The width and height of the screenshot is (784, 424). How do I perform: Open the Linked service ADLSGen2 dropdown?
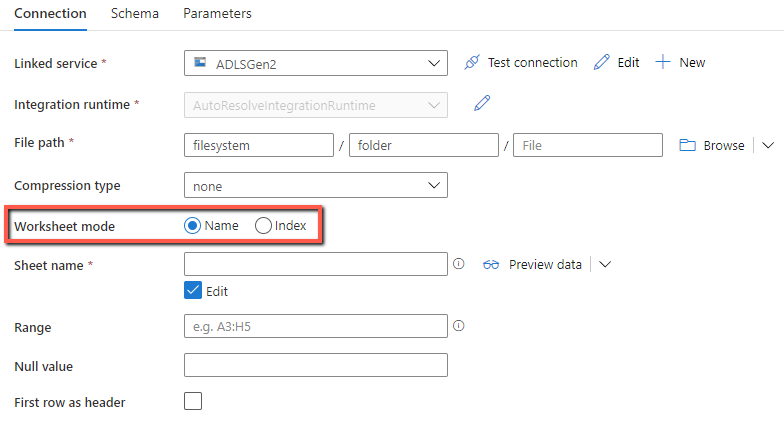[316, 63]
